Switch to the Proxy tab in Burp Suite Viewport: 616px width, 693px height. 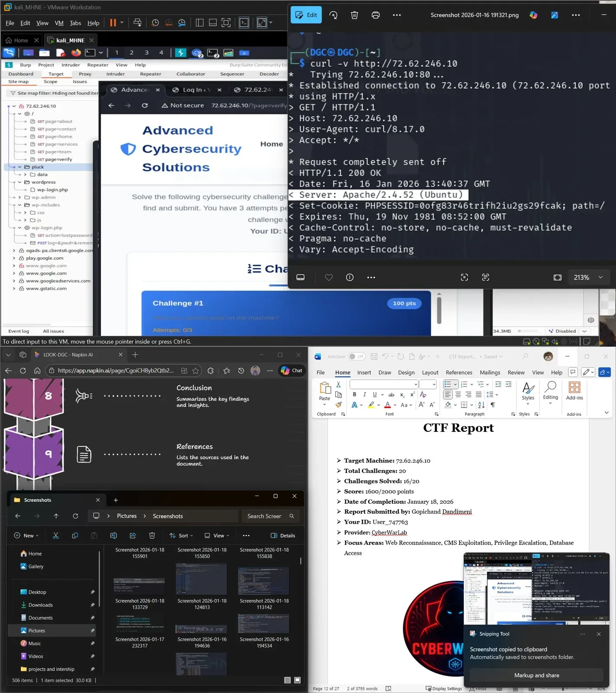click(x=85, y=74)
